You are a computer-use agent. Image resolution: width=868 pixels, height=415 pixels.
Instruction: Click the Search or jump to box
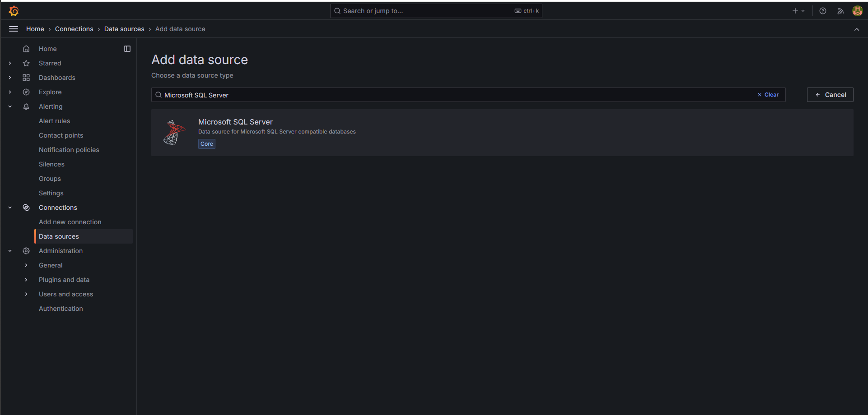(436, 11)
